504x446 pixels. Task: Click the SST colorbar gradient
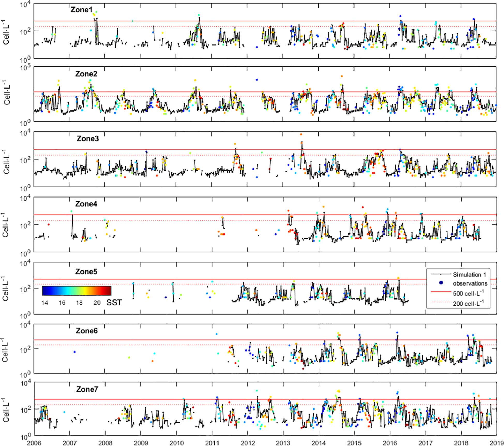[77, 291]
